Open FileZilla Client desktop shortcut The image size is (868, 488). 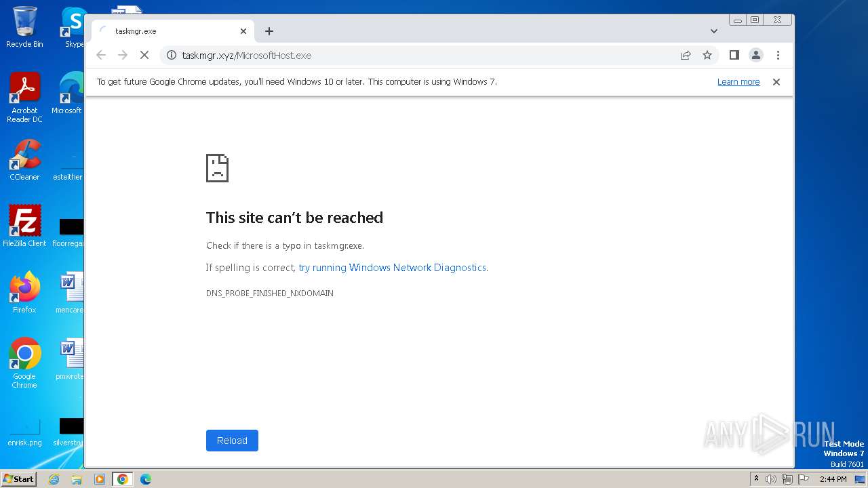tap(24, 226)
